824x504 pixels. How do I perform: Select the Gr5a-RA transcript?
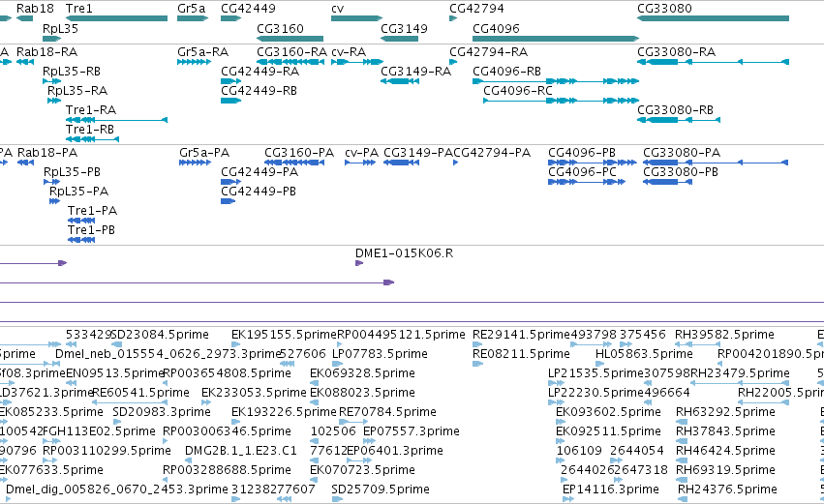[x=194, y=62]
